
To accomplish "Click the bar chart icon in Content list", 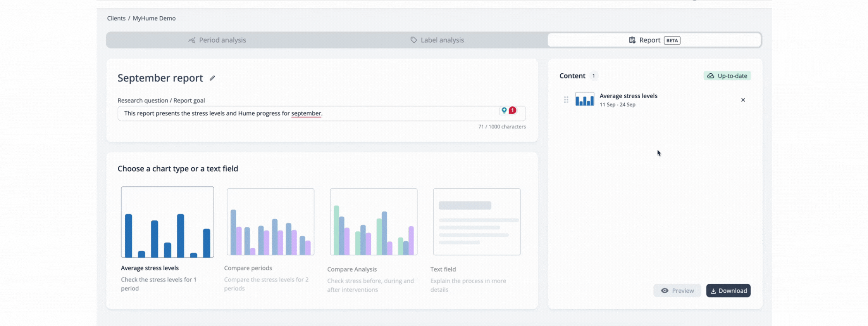I will point(584,100).
